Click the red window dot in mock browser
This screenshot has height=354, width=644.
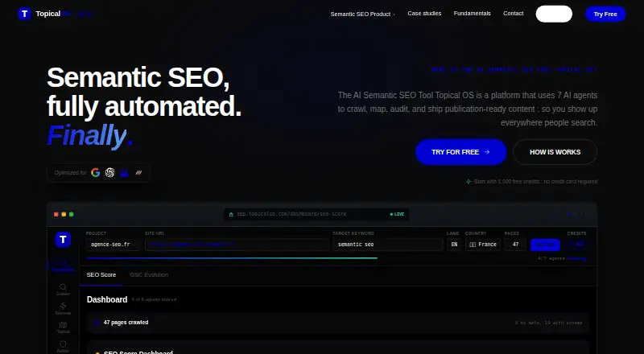[x=56, y=214]
